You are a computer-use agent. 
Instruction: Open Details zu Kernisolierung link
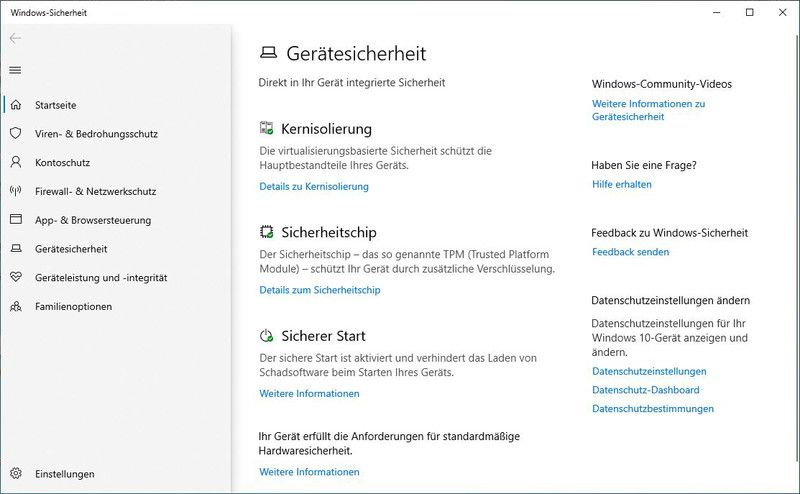pos(314,186)
